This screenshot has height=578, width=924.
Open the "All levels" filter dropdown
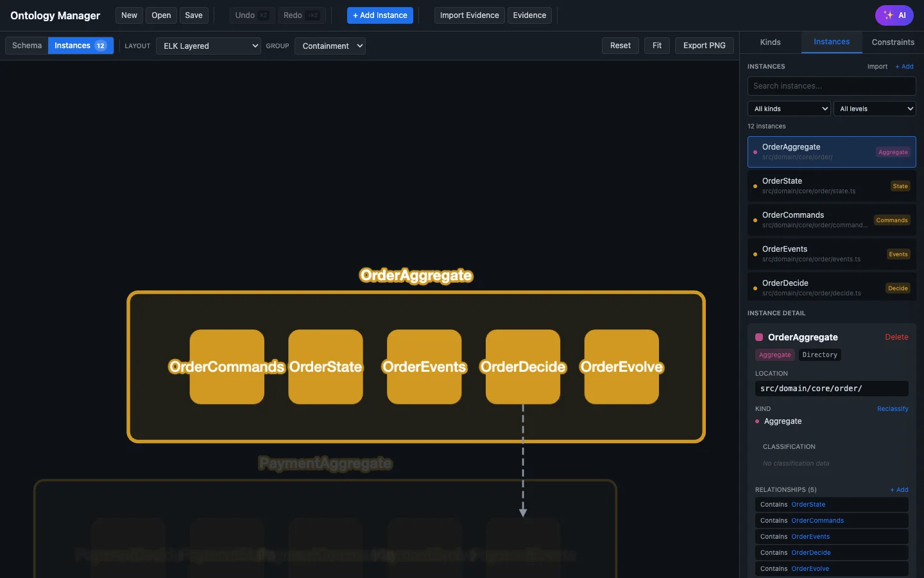875,109
